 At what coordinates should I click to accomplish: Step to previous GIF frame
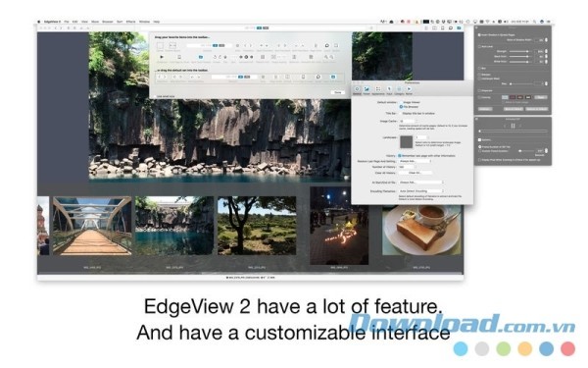point(505,126)
